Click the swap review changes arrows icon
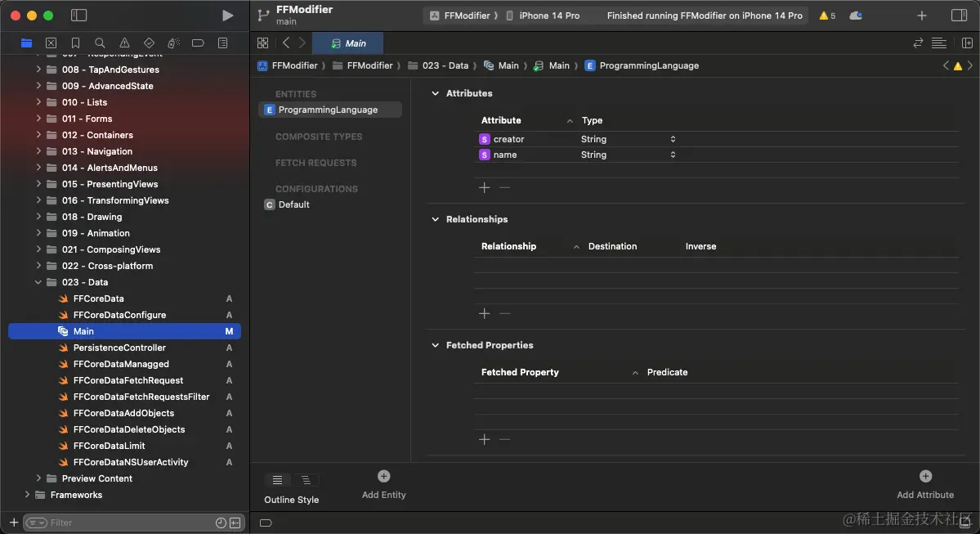Viewport: 980px width, 534px height. point(918,43)
